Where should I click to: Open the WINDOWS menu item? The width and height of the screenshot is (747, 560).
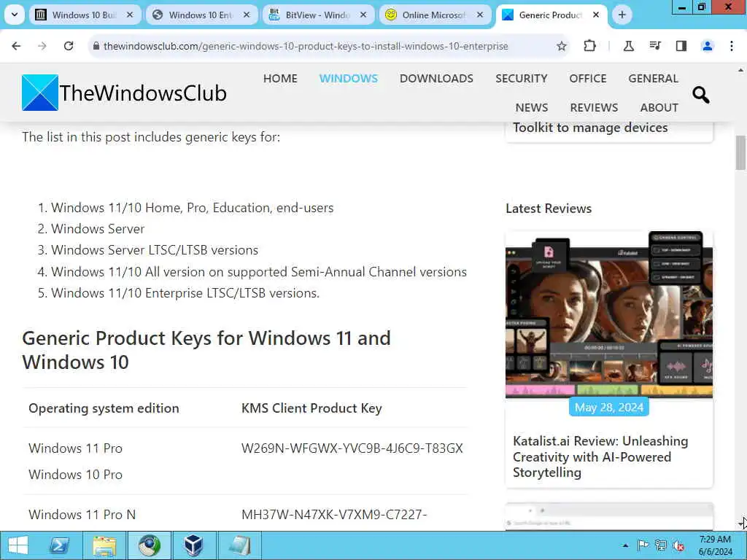349,79
